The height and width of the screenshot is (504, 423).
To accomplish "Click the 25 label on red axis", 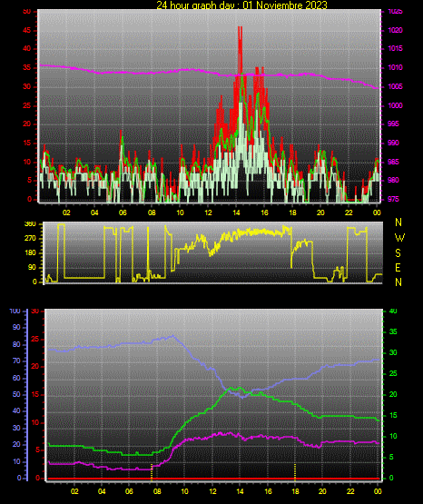I will (x=35, y=339).
